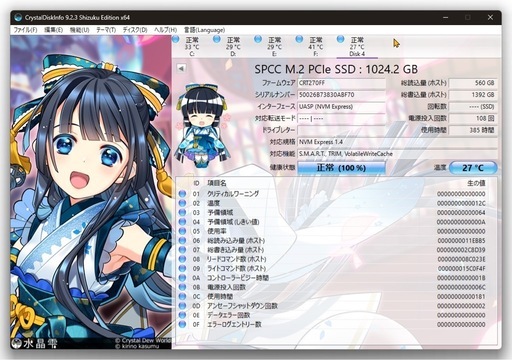Select the Disk 4 tab
The width and height of the screenshot is (512, 360).
[x=357, y=46]
